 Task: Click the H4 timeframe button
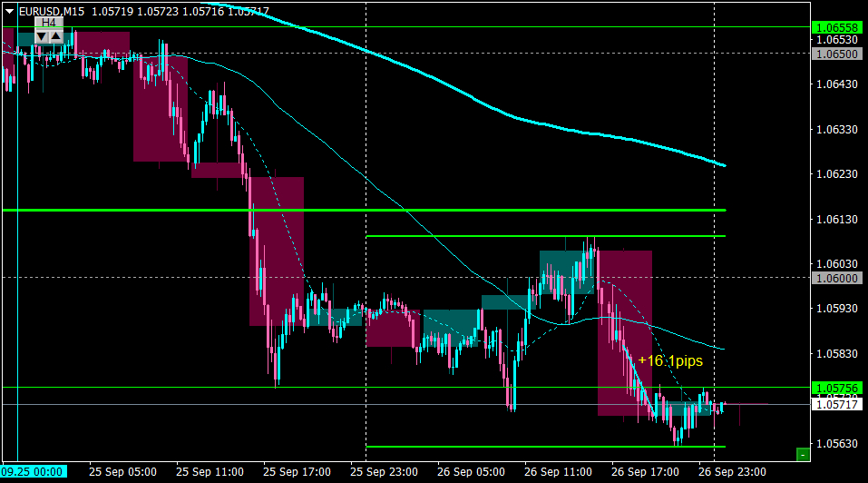coord(49,23)
